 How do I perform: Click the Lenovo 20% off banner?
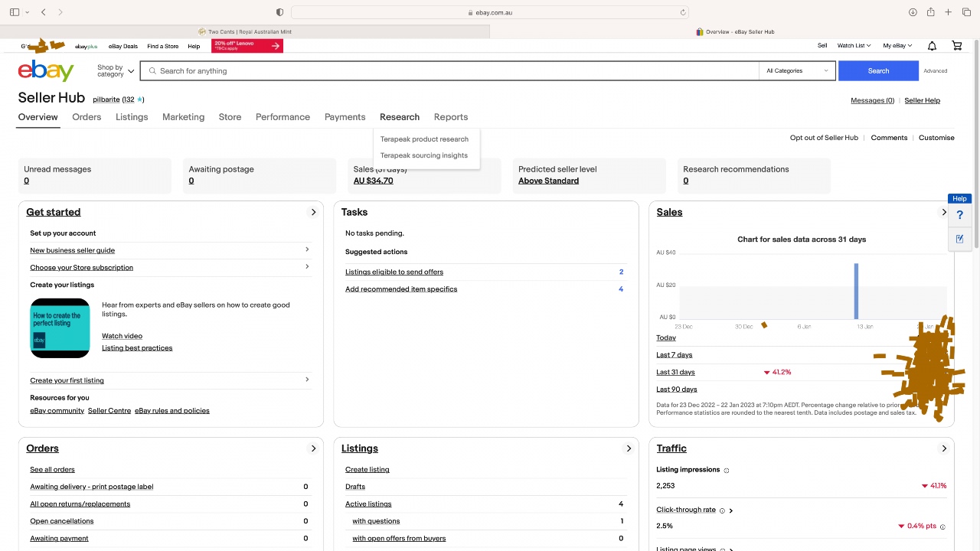click(x=247, y=46)
